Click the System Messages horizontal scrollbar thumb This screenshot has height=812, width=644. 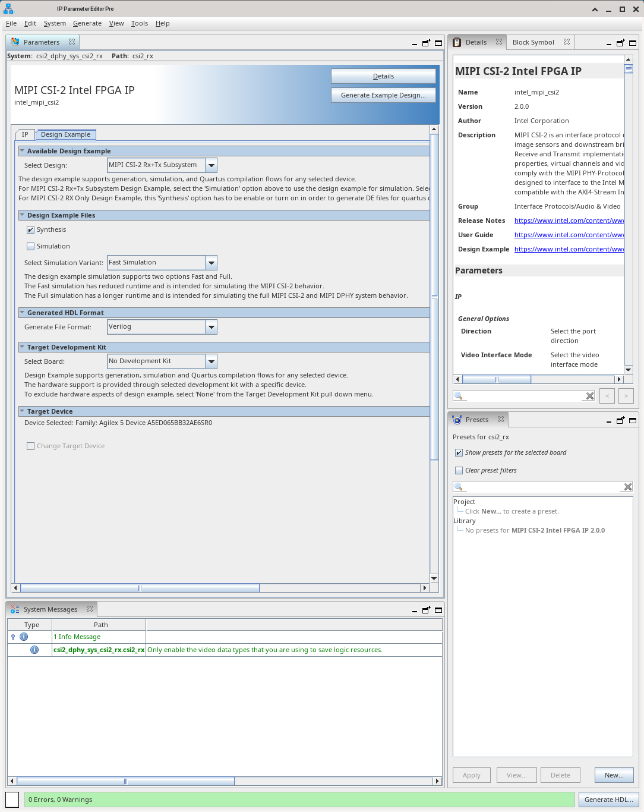125,781
